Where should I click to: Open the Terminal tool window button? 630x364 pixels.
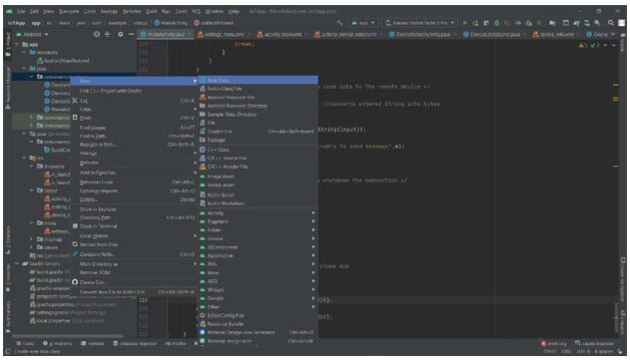(x=93, y=343)
